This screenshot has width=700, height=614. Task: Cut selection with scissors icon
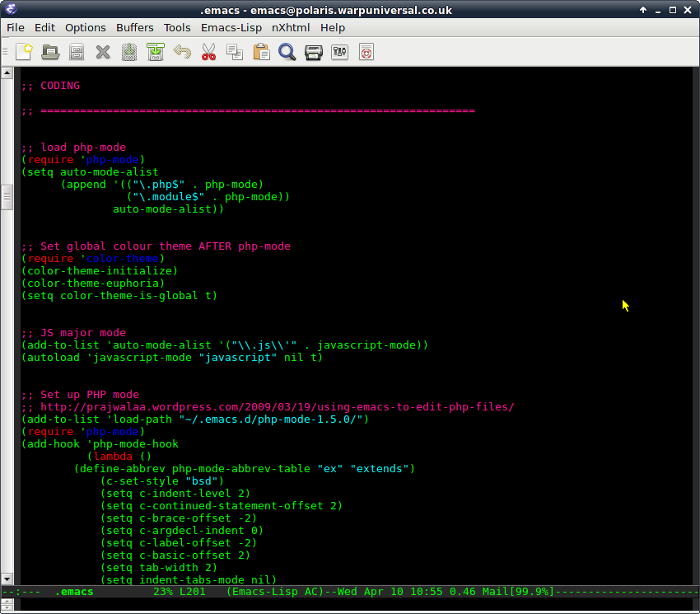pos(208,52)
